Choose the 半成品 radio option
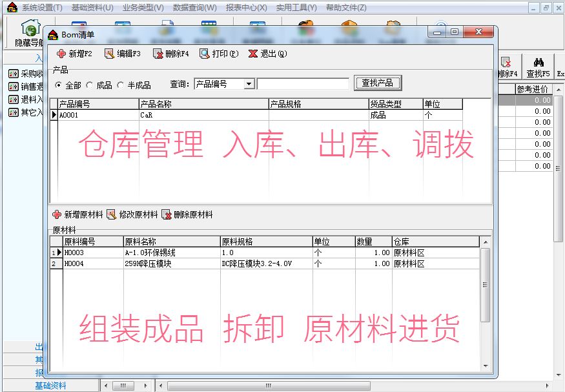 pos(121,85)
